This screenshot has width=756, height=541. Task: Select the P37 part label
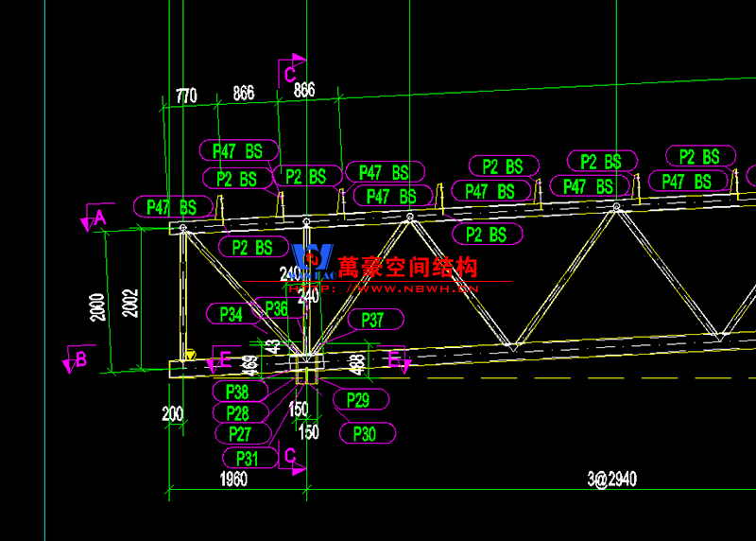click(x=372, y=320)
